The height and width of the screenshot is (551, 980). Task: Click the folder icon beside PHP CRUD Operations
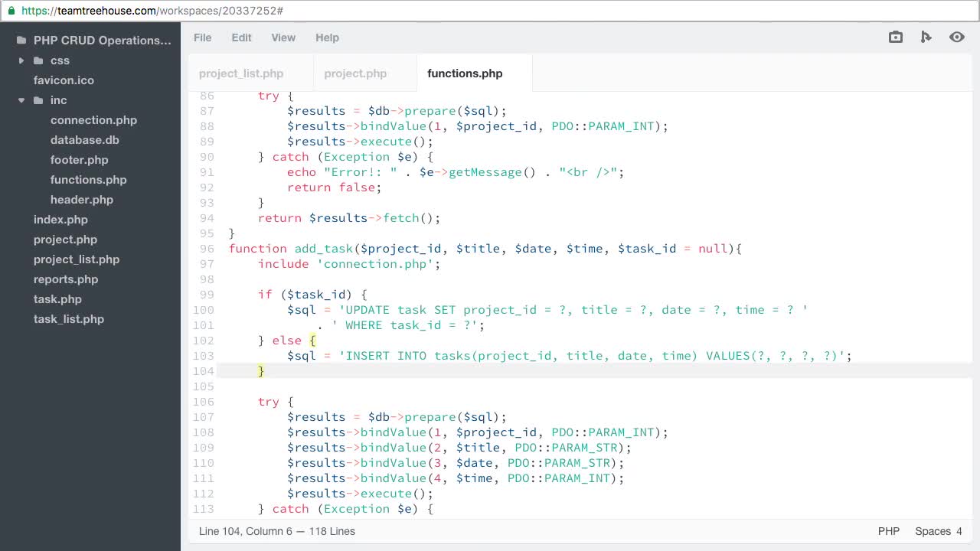21,41
